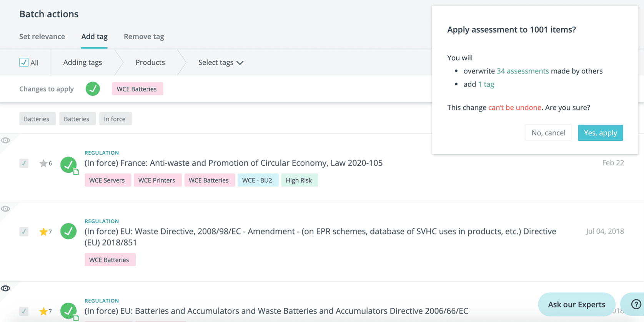Image resolution: width=644 pixels, height=322 pixels.
Task: Switch to the Remove tag tab
Action: [x=144, y=37]
